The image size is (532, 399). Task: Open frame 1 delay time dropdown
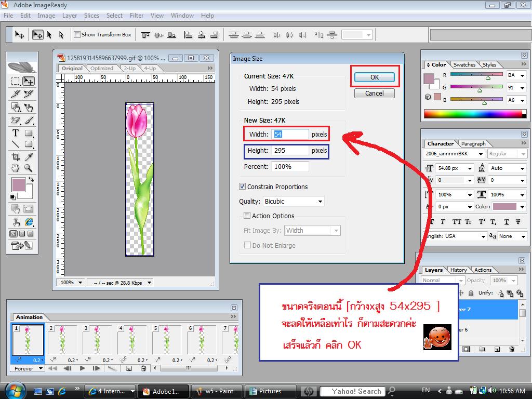(38, 361)
